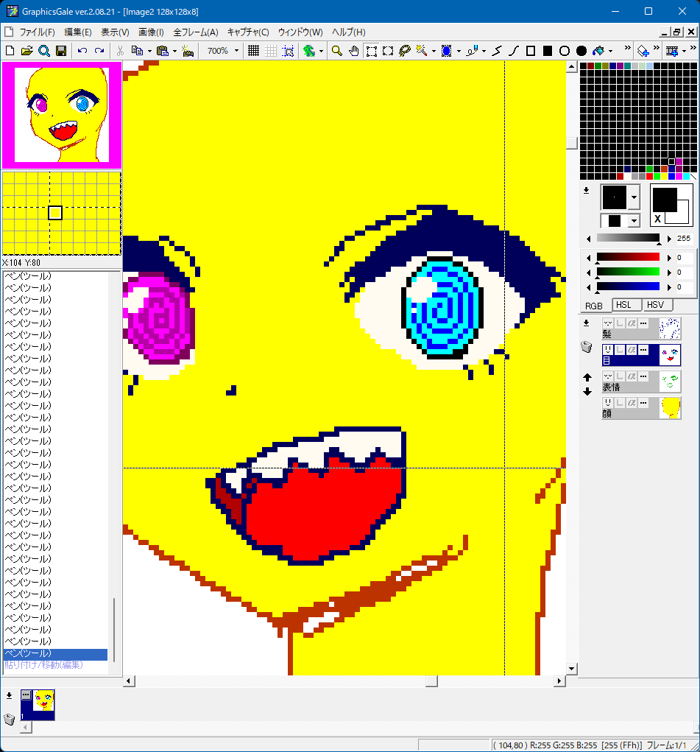The image size is (700, 752).
Task: Open the zoom percentage 700% dropdown
Action: tap(236, 51)
